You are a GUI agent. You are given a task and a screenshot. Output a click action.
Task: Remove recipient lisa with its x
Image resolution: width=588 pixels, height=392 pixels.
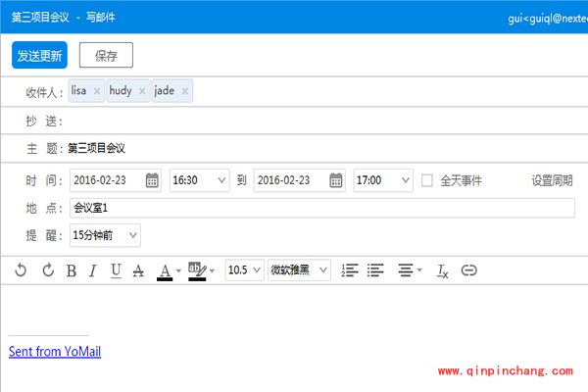(97, 91)
